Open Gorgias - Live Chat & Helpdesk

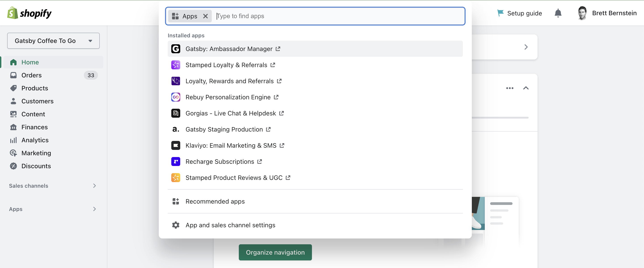click(315, 113)
